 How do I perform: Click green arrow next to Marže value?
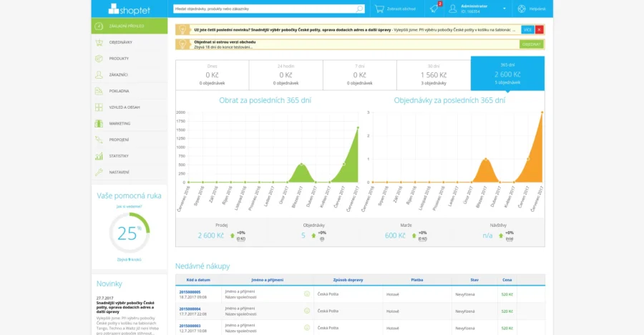click(x=414, y=236)
